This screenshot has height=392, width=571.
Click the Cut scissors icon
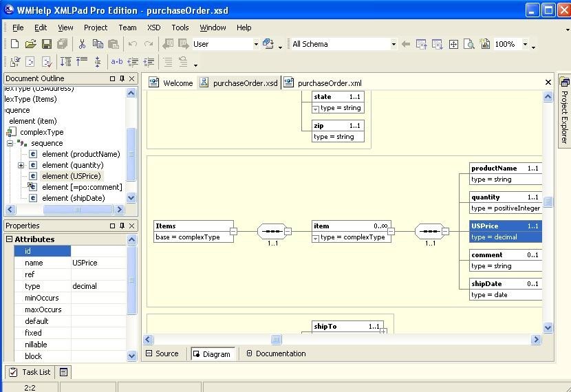[81, 44]
